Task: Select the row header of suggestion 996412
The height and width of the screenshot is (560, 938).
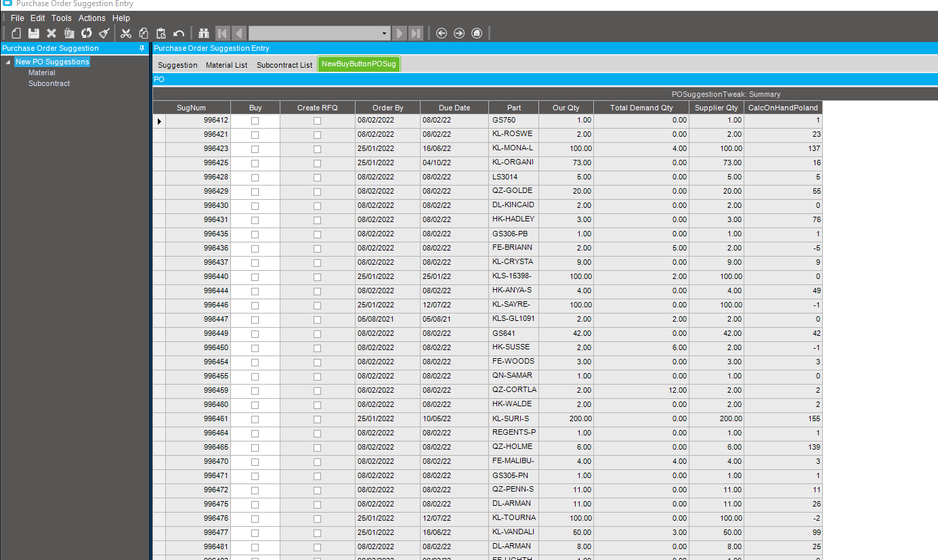Action: 159,121
